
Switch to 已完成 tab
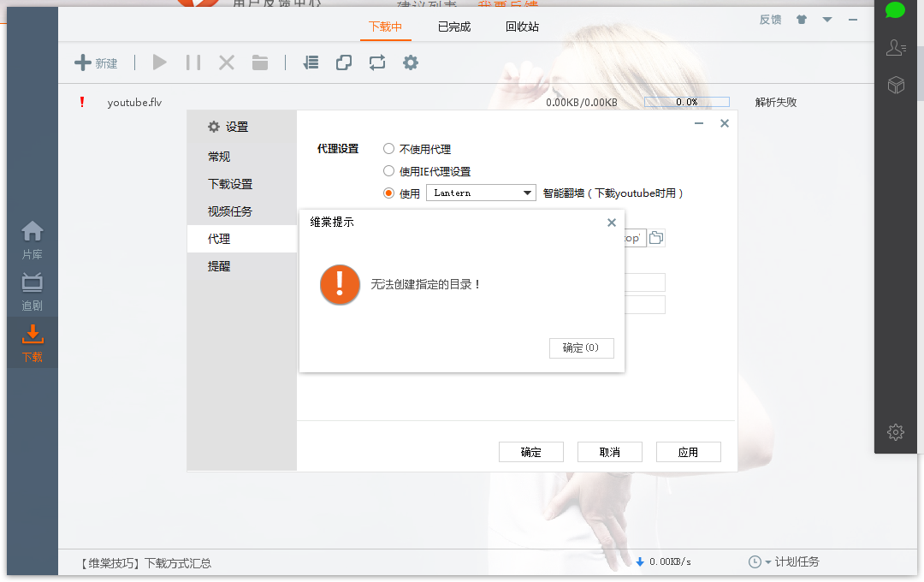coord(454,27)
